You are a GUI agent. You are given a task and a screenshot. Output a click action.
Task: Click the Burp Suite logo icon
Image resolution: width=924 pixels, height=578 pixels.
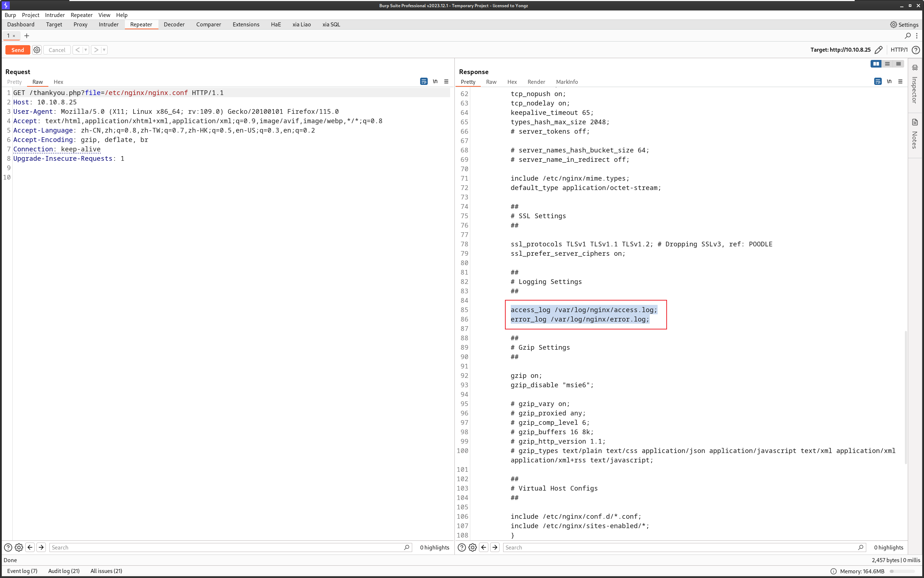(6, 5)
